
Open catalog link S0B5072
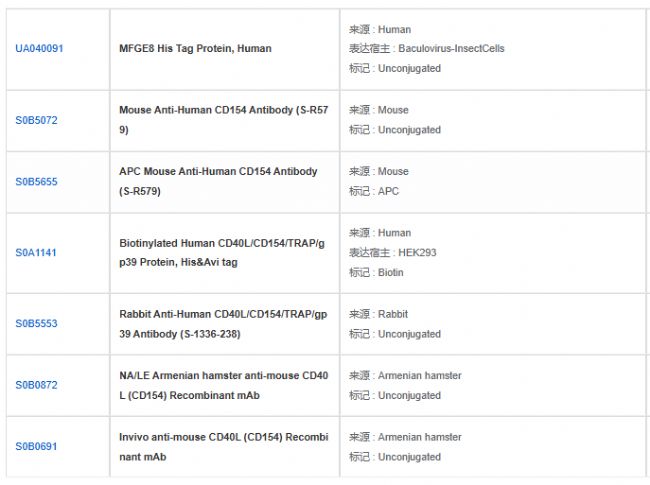pos(36,120)
